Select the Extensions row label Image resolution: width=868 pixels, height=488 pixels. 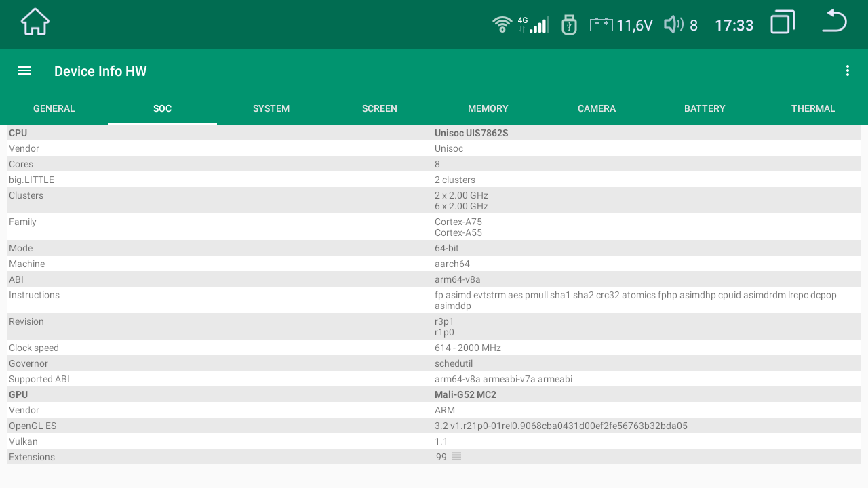pyautogui.click(x=32, y=457)
